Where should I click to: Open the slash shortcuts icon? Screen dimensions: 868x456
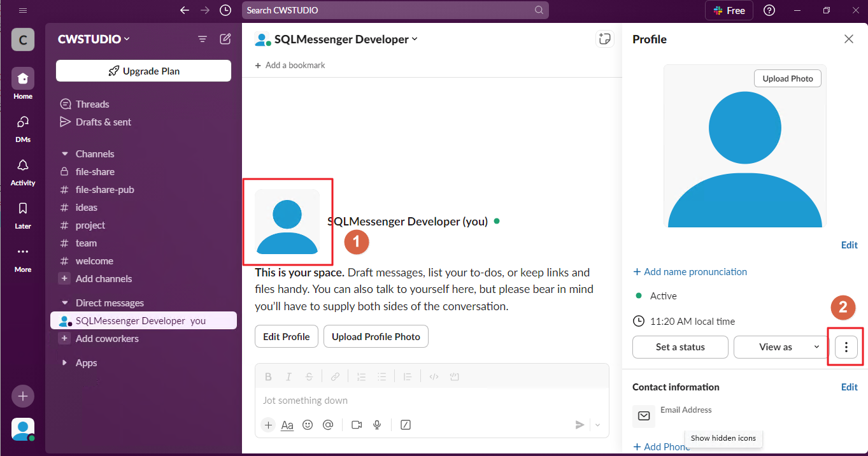[x=406, y=425]
